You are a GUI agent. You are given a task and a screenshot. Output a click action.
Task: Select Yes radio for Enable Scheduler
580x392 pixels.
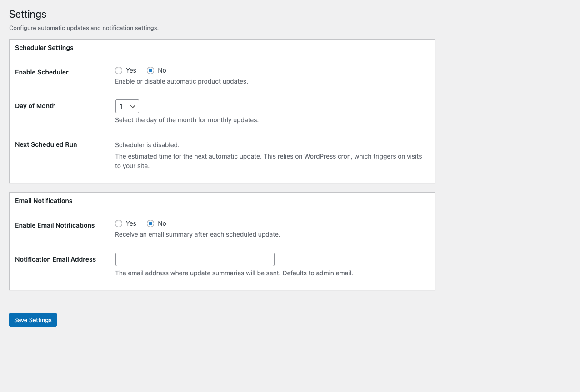pyautogui.click(x=119, y=70)
